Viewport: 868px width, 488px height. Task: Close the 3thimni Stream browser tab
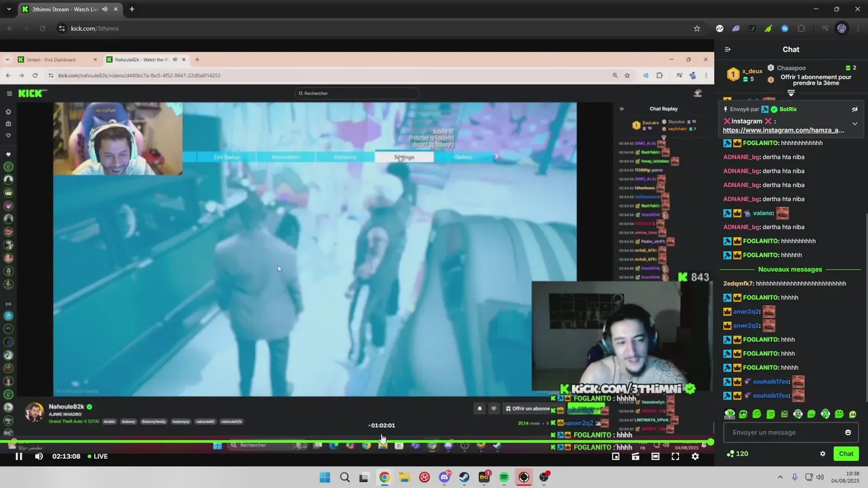[115, 9]
